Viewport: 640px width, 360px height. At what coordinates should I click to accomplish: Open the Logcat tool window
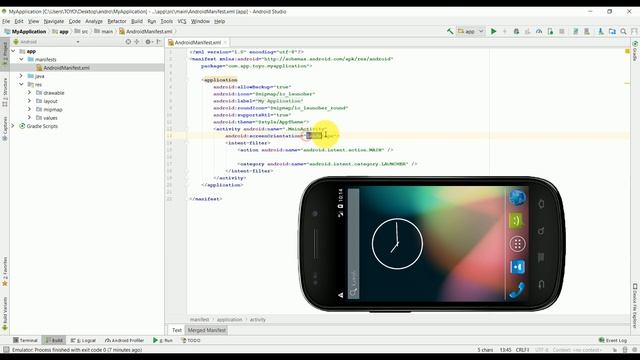pos(84,340)
